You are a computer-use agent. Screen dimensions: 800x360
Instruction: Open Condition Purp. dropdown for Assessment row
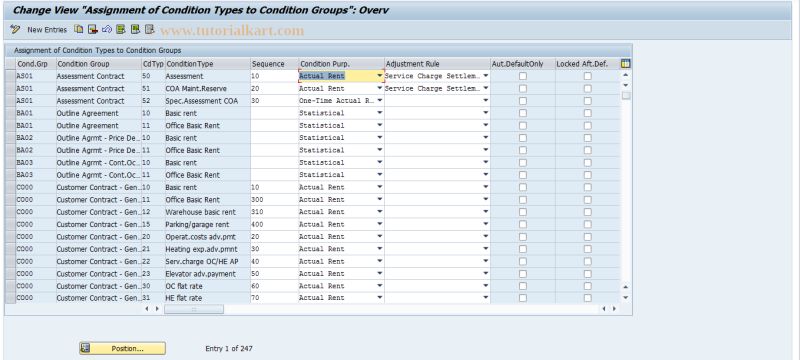coord(380,76)
